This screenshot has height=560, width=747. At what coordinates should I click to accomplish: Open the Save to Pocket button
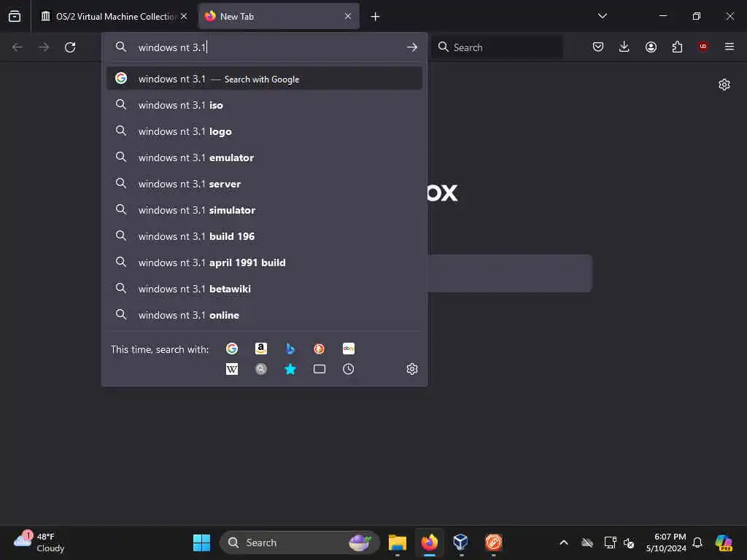click(598, 47)
